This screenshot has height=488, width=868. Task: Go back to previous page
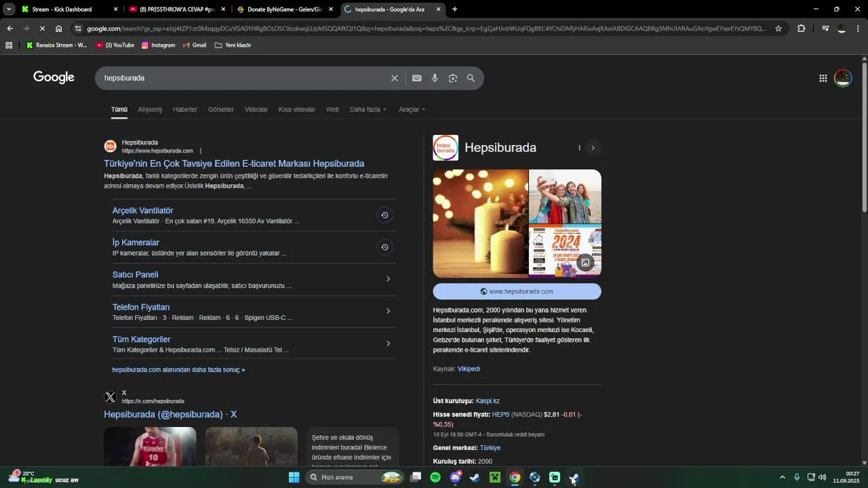click(x=9, y=28)
